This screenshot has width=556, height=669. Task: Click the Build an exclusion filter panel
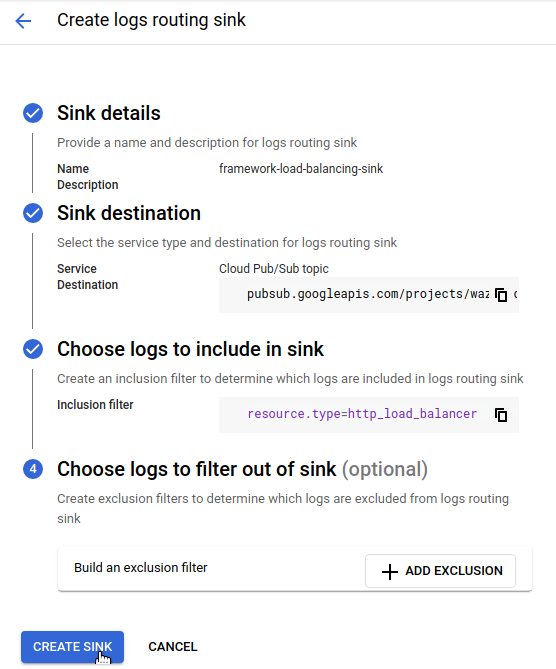point(294,569)
